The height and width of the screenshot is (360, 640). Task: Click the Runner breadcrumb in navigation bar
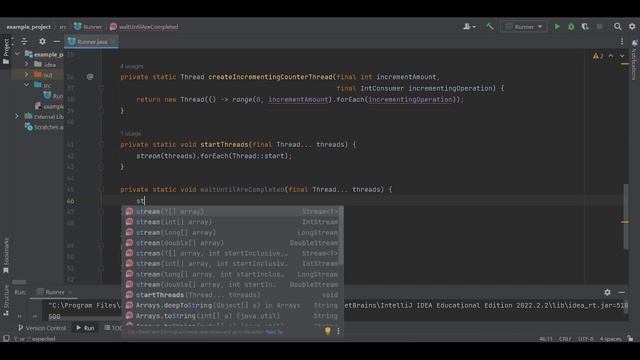pyautogui.click(x=88, y=27)
